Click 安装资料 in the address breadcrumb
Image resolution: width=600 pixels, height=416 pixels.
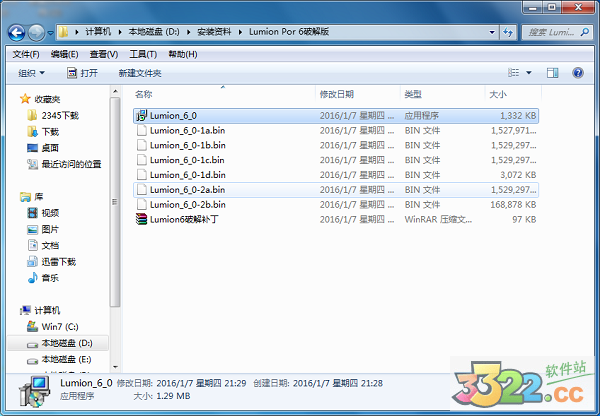point(214,32)
